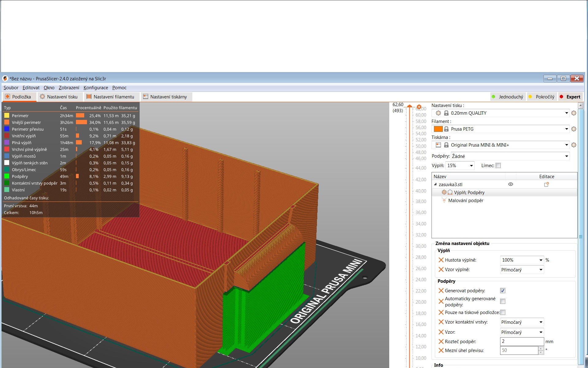Open the Konfigurace menu
This screenshot has width=588, height=368.
pyautogui.click(x=96, y=88)
